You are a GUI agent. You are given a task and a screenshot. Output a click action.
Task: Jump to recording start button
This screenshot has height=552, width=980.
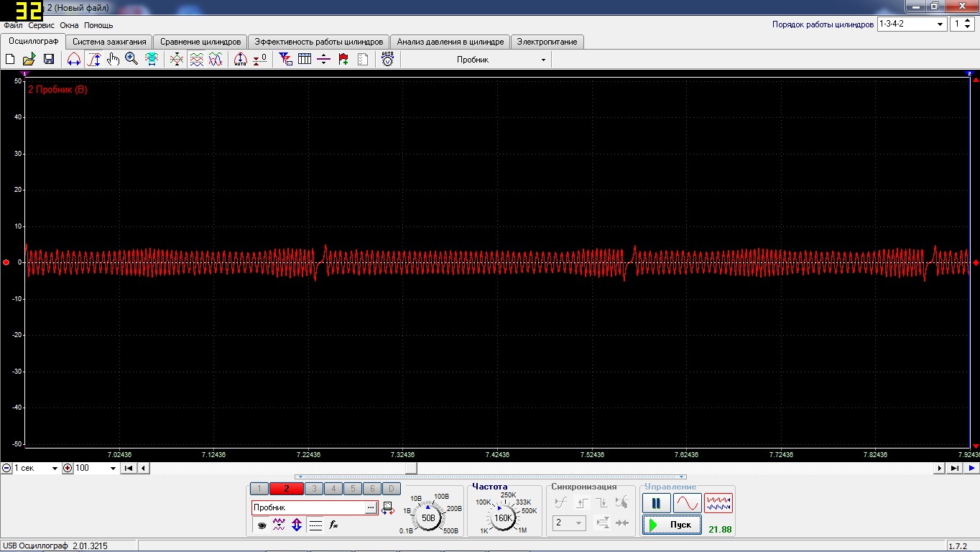(128, 468)
